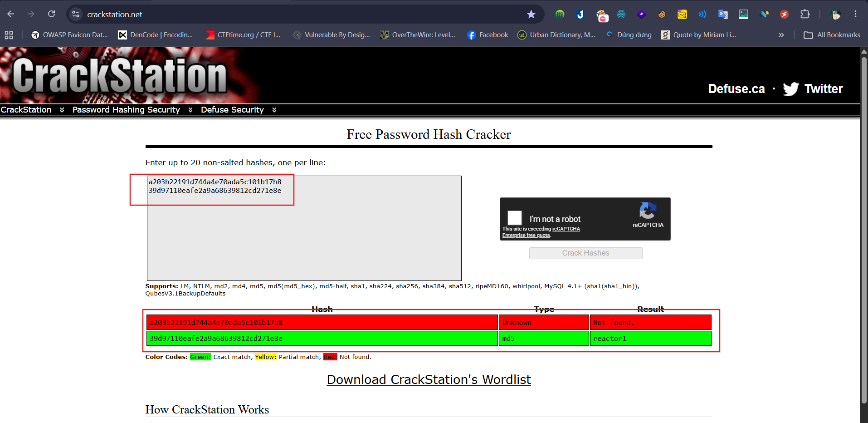Open Download CrackStation's Wordlist link

[429, 379]
